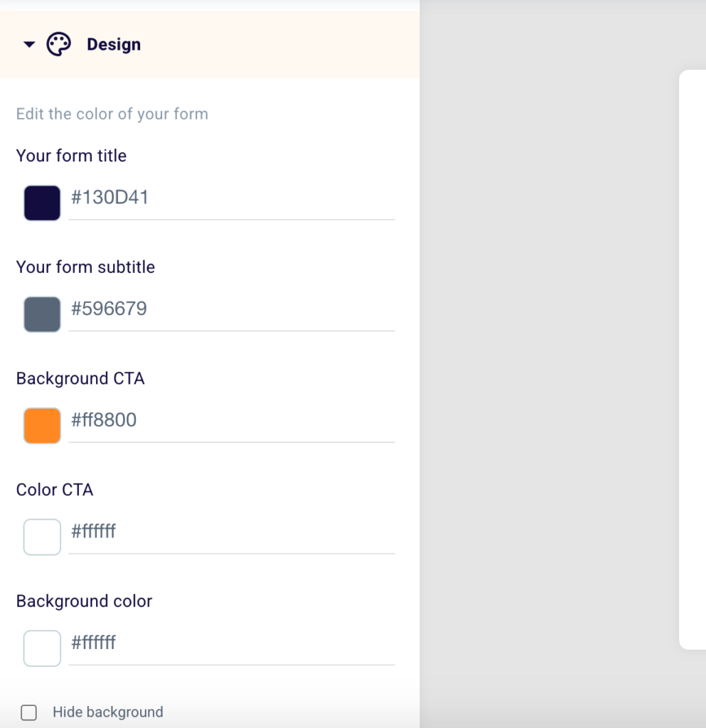Click the white form preview card

[x=693, y=355]
